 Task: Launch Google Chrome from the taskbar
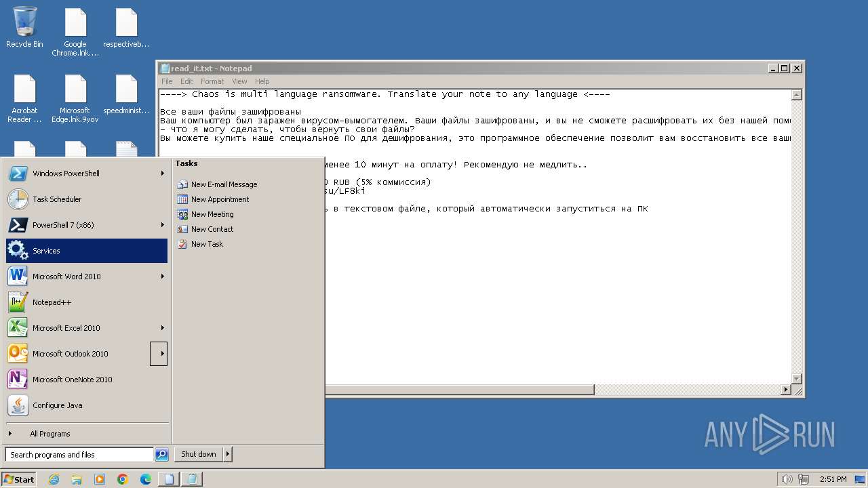tap(123, 479)
